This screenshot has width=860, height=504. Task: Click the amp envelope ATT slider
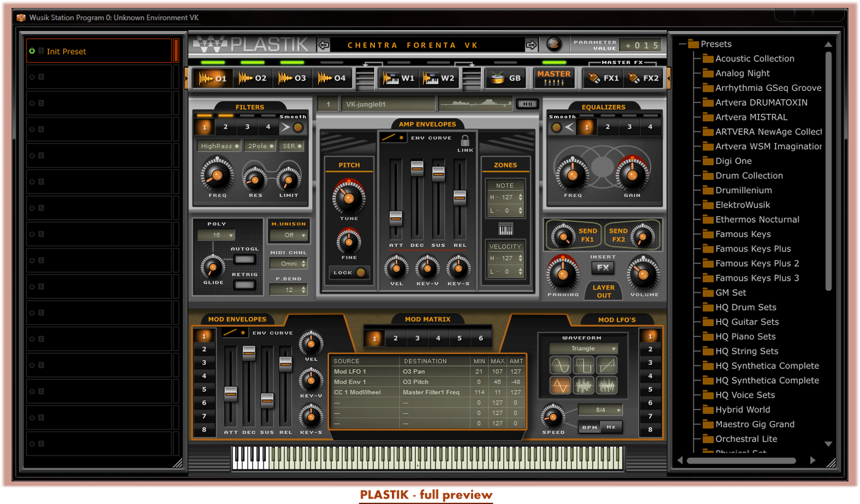click(396, 218)
